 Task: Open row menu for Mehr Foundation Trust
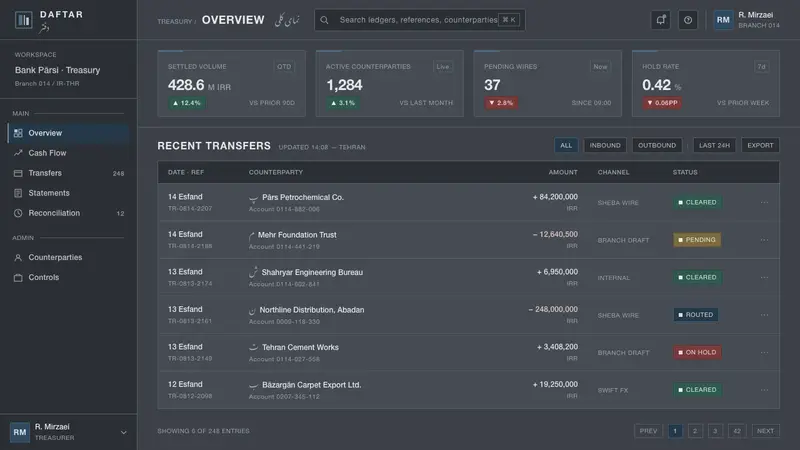pyautogui.click(x=764, y=240)
